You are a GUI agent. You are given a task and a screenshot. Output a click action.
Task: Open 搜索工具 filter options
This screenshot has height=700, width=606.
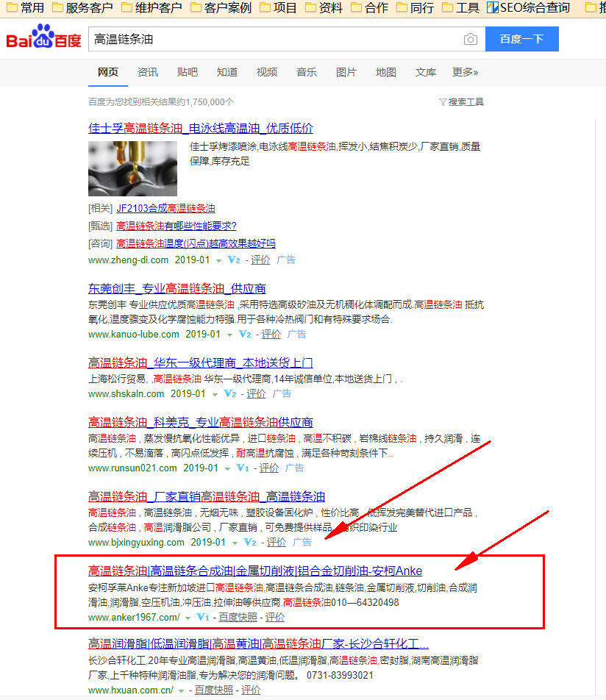(461, 102)
